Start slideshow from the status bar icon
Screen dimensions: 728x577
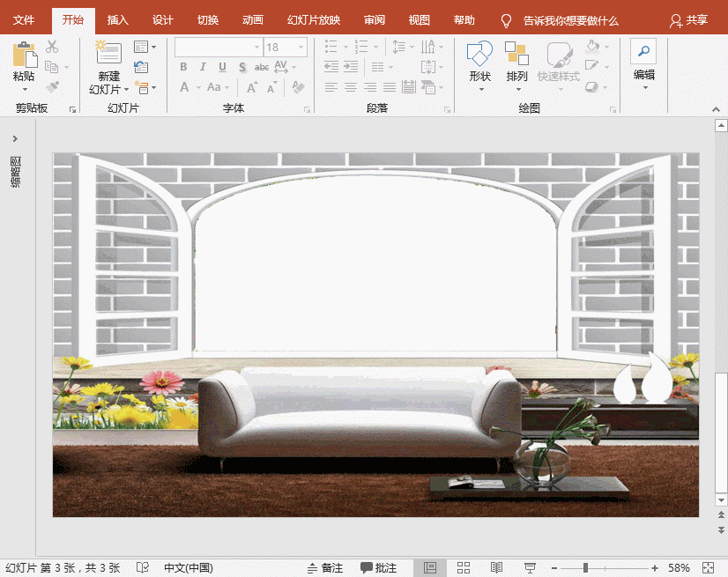[530, 567]
